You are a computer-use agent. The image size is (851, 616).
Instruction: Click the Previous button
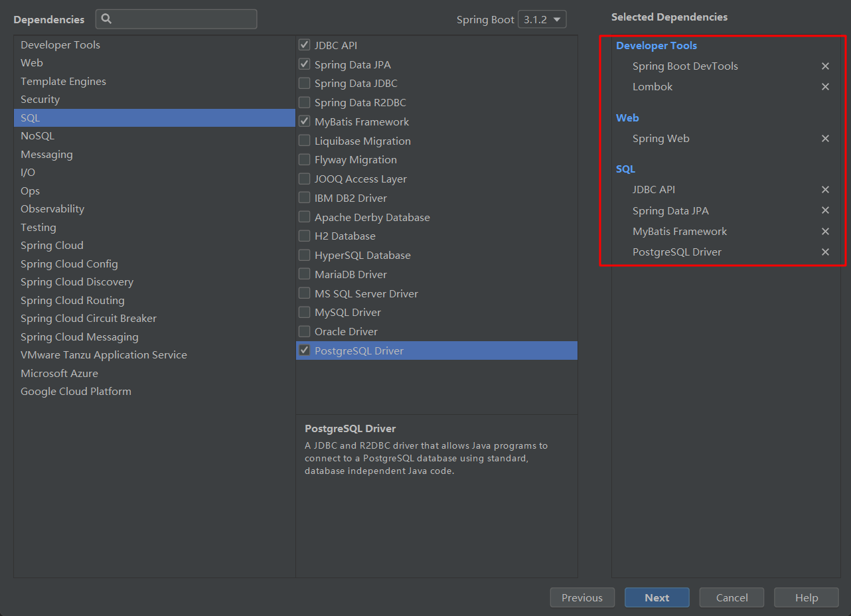pos(582,597)
